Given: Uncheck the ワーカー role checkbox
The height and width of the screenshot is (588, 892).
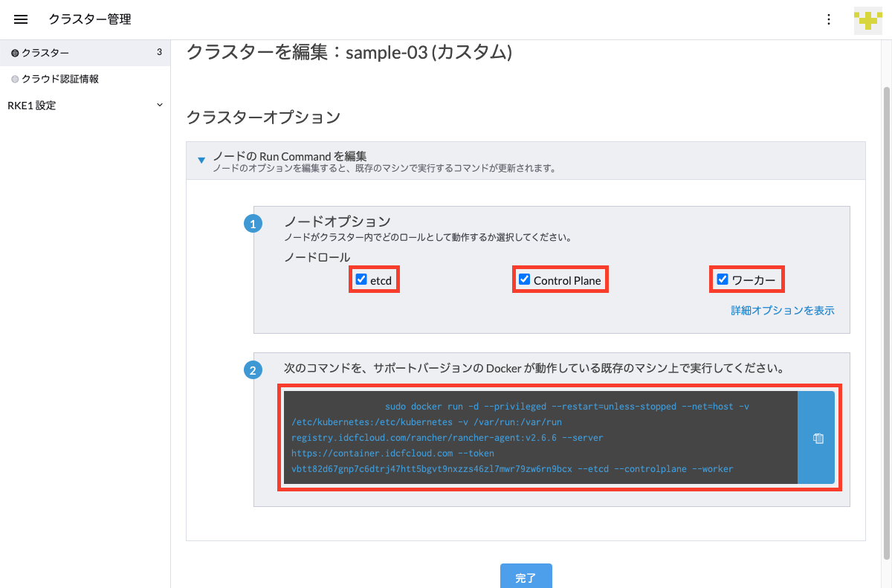Looking at the screenshot, I should click(x=723, y=280).
